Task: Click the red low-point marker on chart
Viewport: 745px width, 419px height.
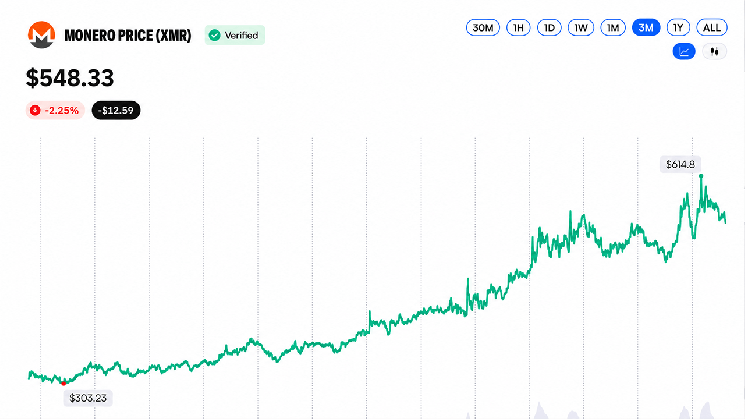Action: (x=64, y=383)
